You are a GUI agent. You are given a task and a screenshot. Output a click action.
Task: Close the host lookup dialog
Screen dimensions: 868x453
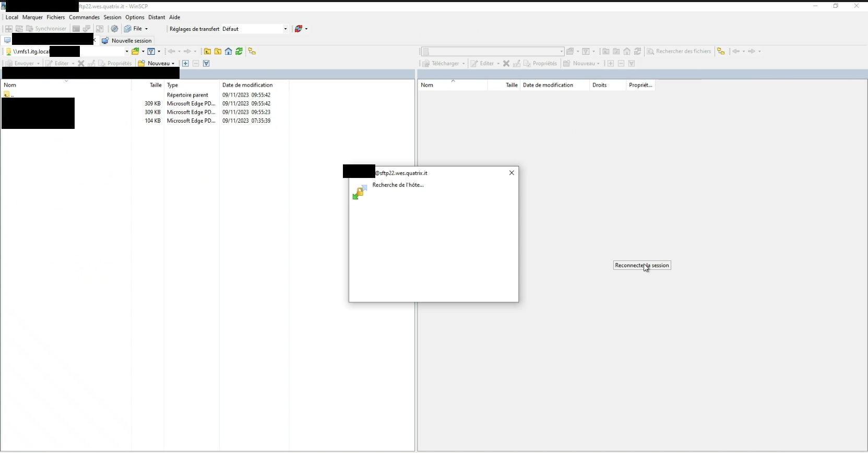[x=512, y=173]
